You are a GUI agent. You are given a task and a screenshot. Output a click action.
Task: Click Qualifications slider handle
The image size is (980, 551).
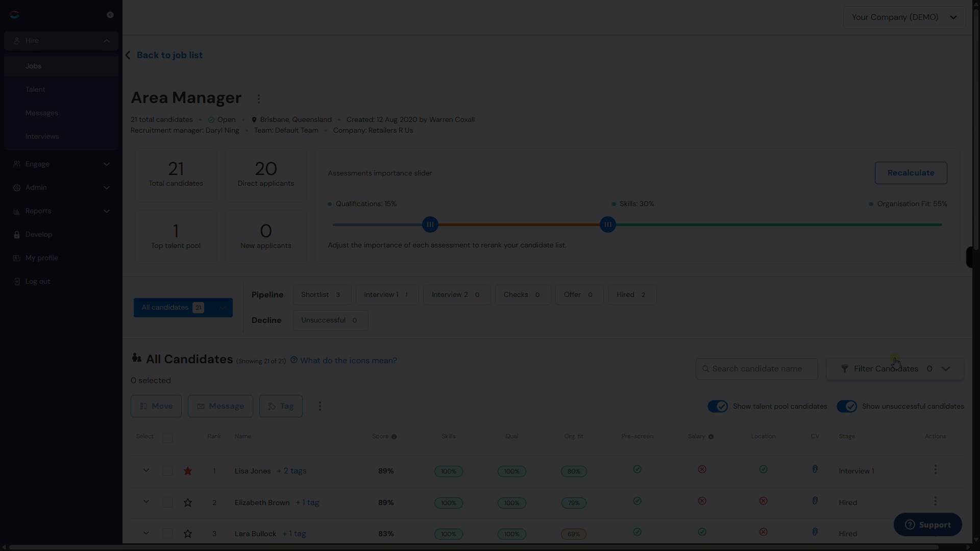pyautogui.click(x=430, y=224)
